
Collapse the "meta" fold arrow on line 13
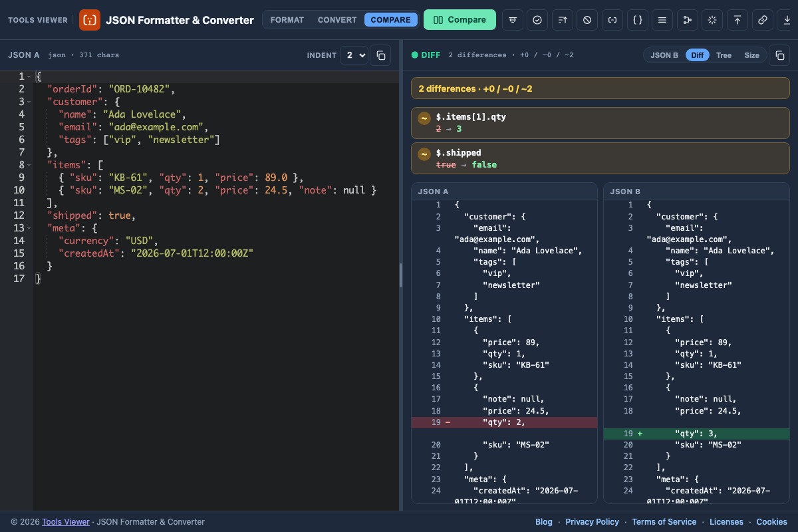click(x=30, y=228)
